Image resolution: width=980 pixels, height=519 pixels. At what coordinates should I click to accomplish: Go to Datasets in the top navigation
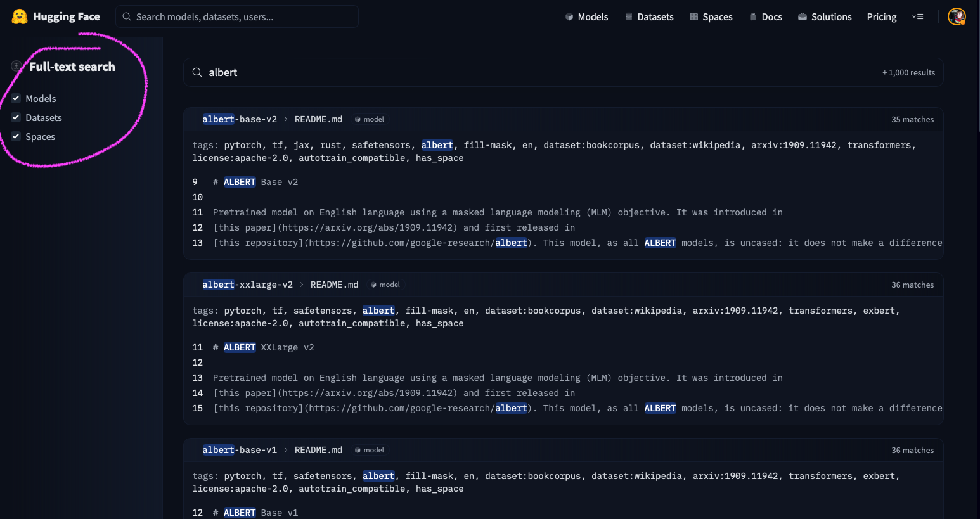(x=649, y=17)
